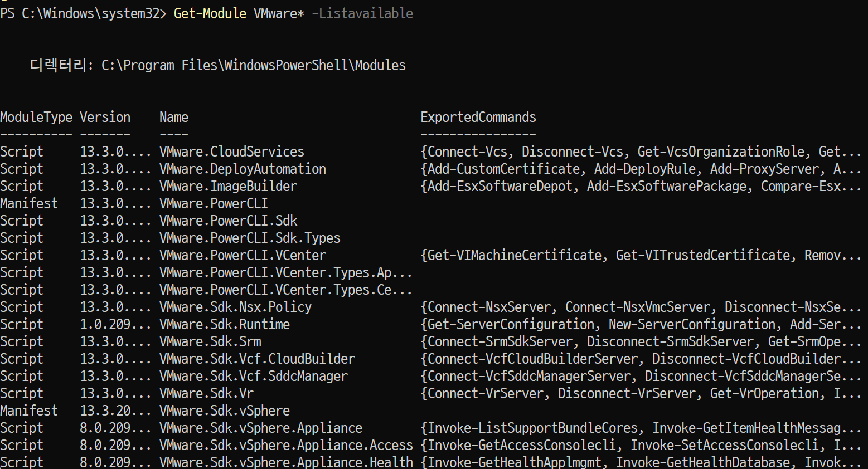Select the VMware.Sdk.vSphere.Appliance.Access module name
The width and height of the screenshot is (868, 469).
point(286,445)
